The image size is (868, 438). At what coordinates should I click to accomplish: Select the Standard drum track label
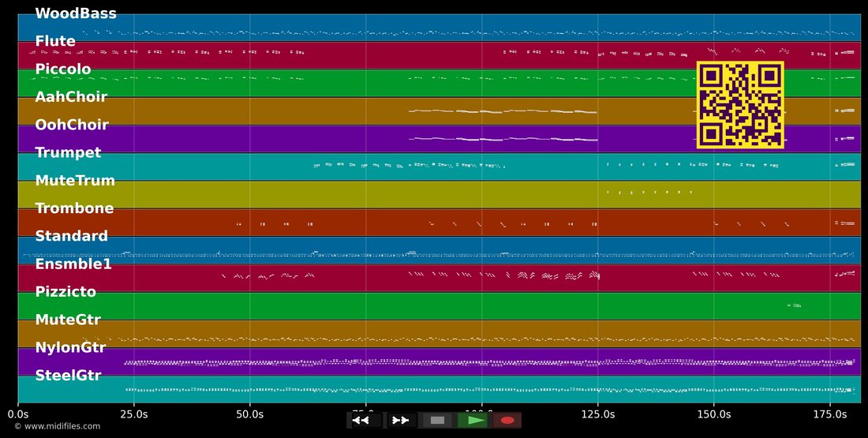click(71, 236)
